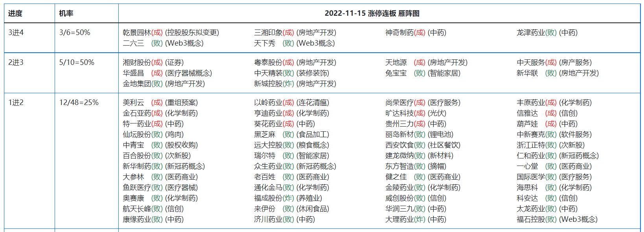
Task: Click stock name 二六三
Action: point(133,43)
